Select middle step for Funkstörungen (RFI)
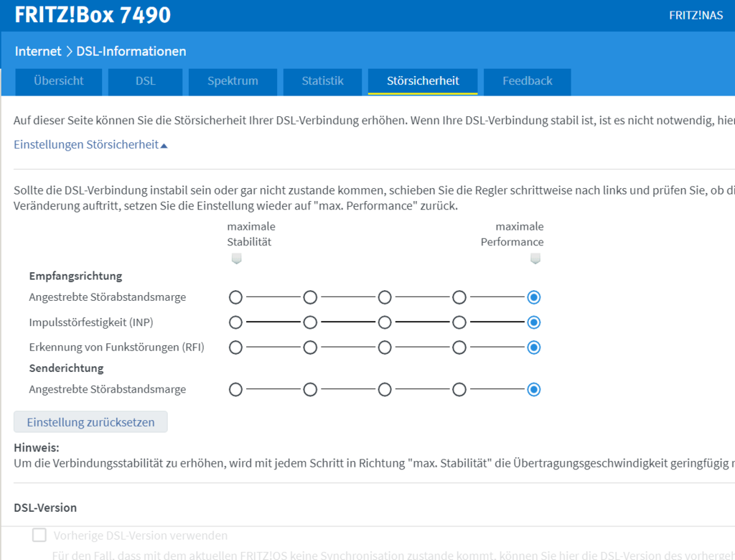735x560 pixels. (x=385, y=347)
